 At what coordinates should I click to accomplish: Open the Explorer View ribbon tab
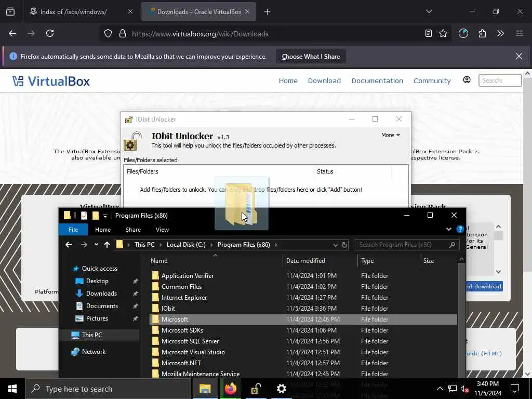pyautogui.click(x=162, y=230)
